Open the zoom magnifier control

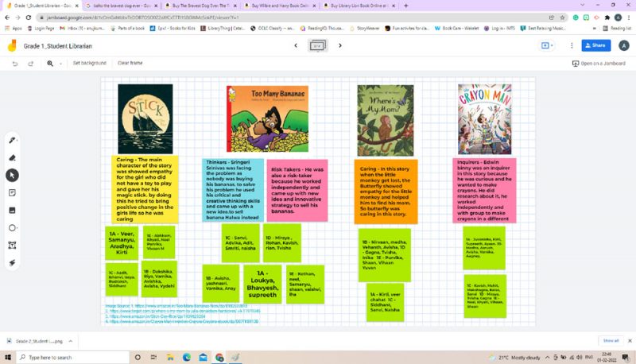pos(50,64)
